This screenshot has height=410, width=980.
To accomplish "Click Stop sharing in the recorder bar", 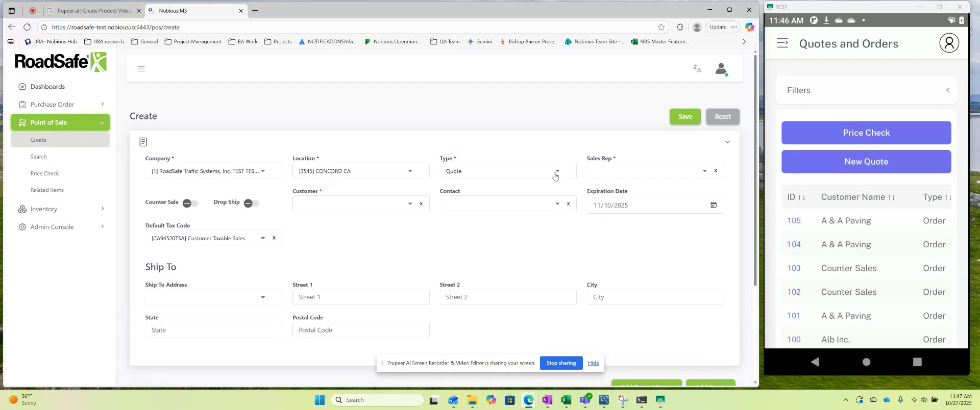I will (x=561, y=363).
